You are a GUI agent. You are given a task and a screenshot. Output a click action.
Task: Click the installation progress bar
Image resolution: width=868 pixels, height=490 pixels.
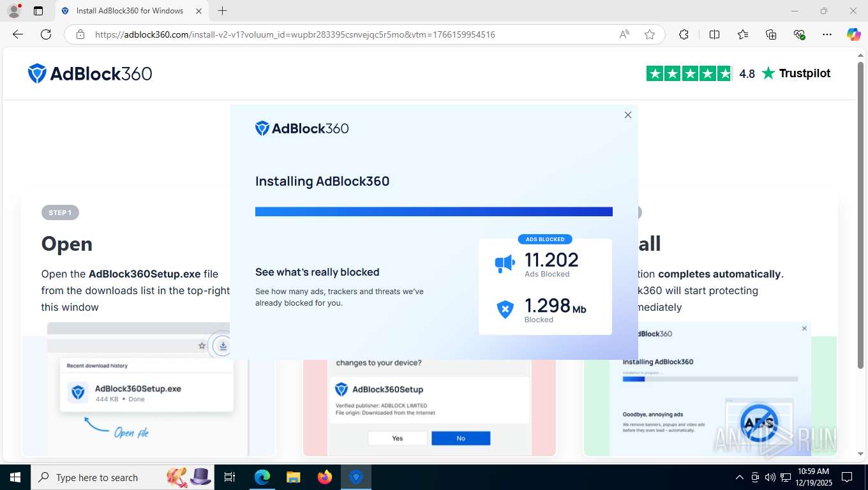(434, 211)
